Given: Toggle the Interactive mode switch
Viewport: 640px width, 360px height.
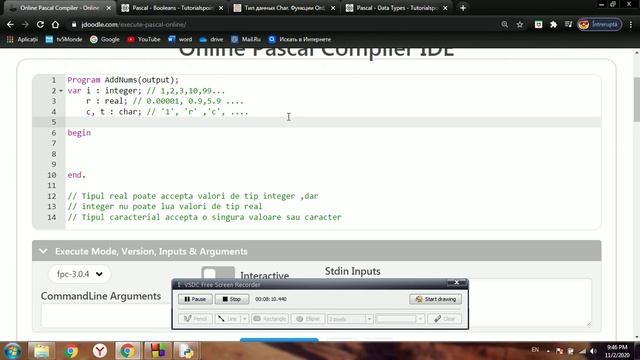Looking at the screenshot, I should [x=218, y=273].
